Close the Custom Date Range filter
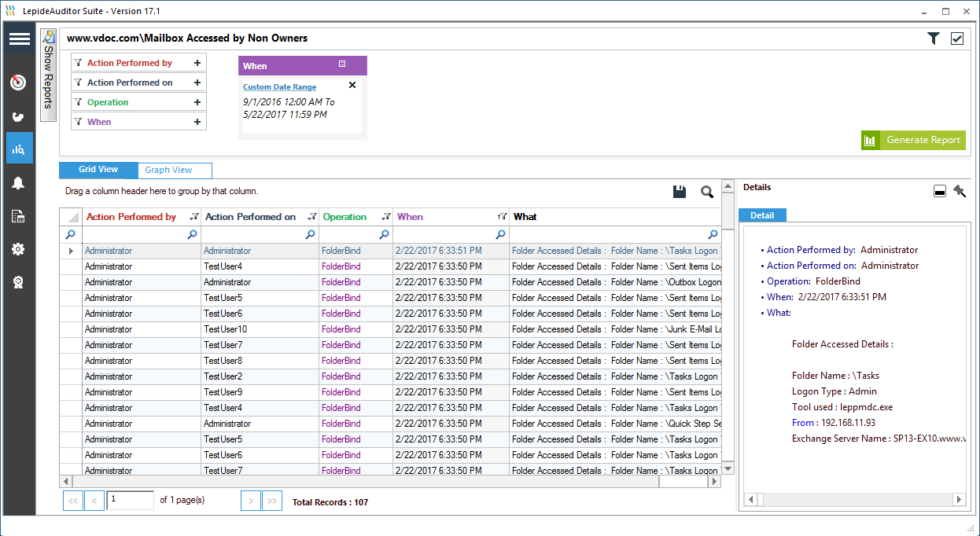 click(352, 85)
